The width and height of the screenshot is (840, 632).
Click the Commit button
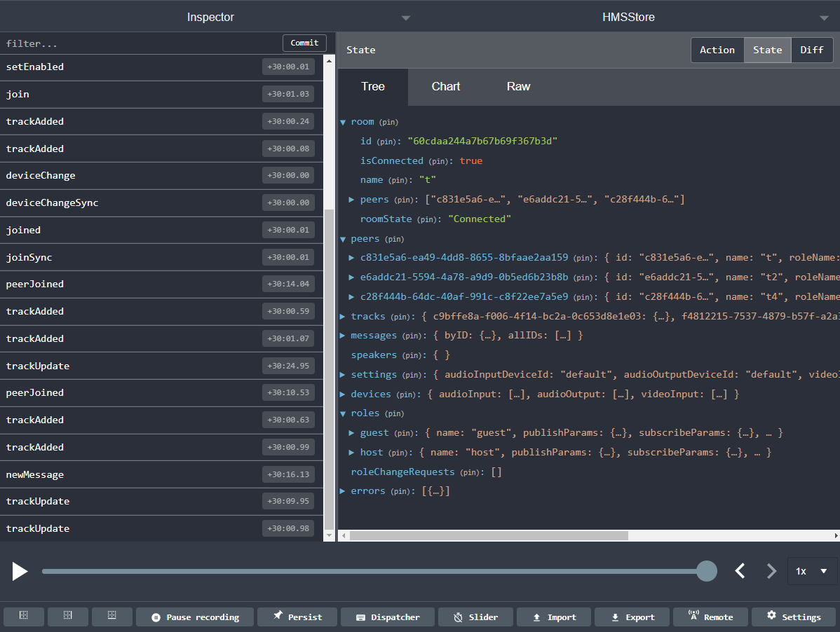tap(304, 43)
